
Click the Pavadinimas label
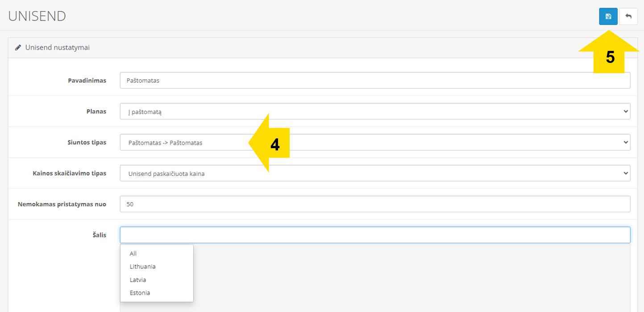pyautogui.click(x=87, y=81)
